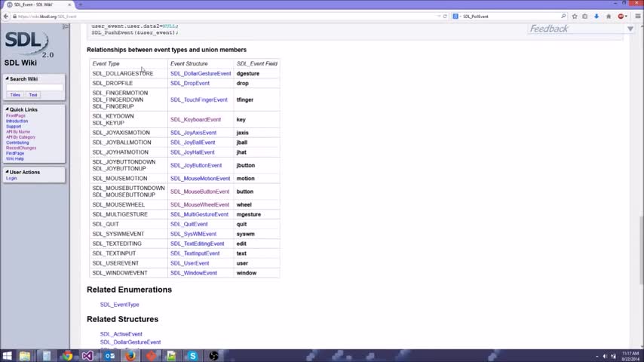
Task: Open the SDL_MouseMotionEvent link
Action: (200, 179)
